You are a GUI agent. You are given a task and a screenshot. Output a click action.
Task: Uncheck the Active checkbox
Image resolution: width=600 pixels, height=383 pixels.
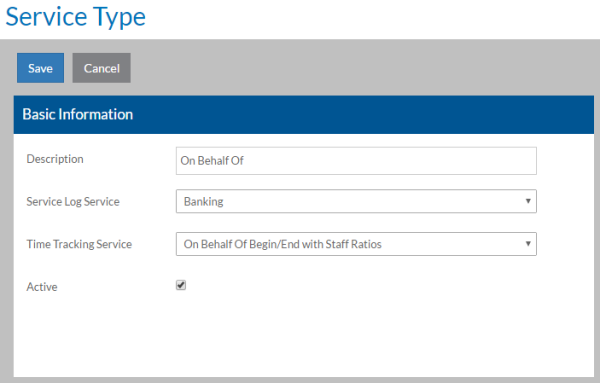click(x=181, y=285)
